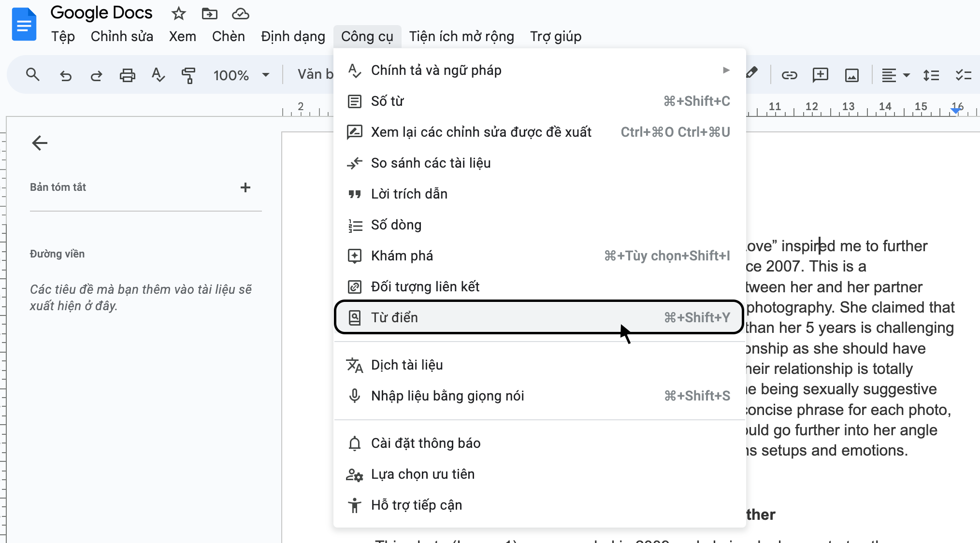This screenshot has width=980, height=543.
Task: Click the insert image icon
Action: coord(851,75)
